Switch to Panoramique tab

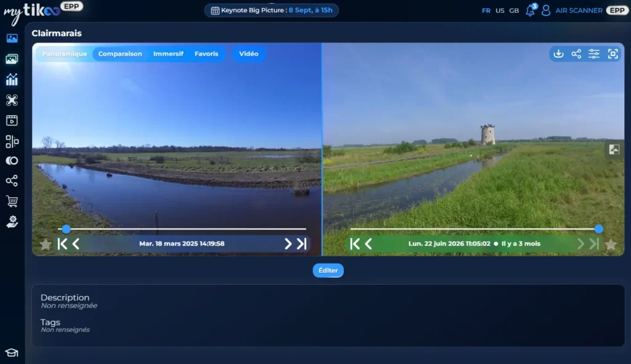(64, 54)
